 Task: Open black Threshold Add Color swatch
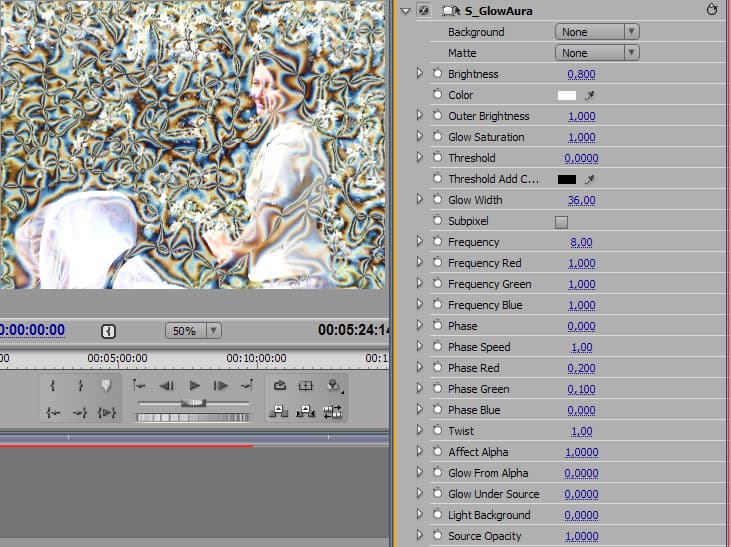coord(567,180)
